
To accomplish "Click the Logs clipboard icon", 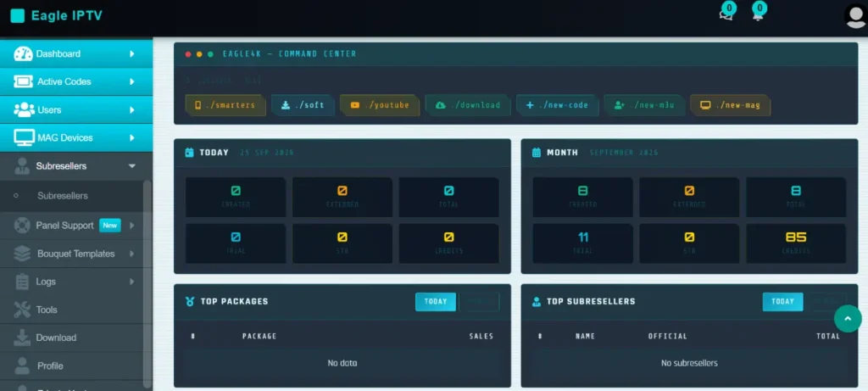I will tap(22, 282).
